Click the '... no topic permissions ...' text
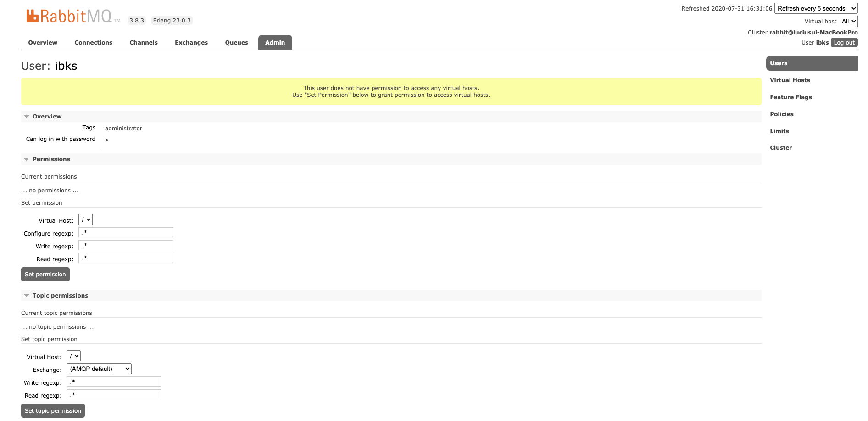Viewport: 868px width, 421px height. [x=57, y=327]
